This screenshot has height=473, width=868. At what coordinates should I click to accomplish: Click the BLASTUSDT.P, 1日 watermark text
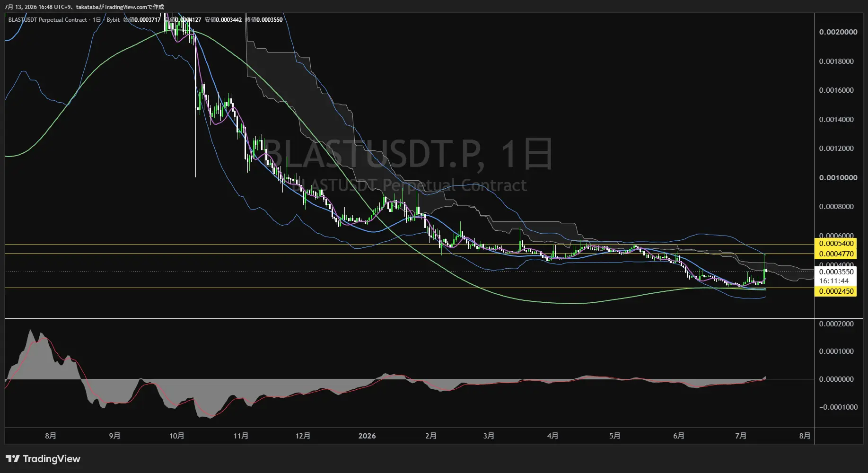pos(408,154)
